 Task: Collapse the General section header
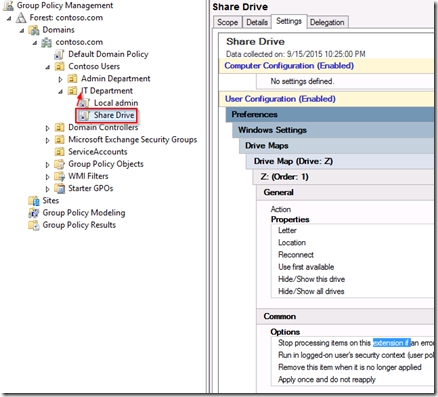(x=345, y=192)
